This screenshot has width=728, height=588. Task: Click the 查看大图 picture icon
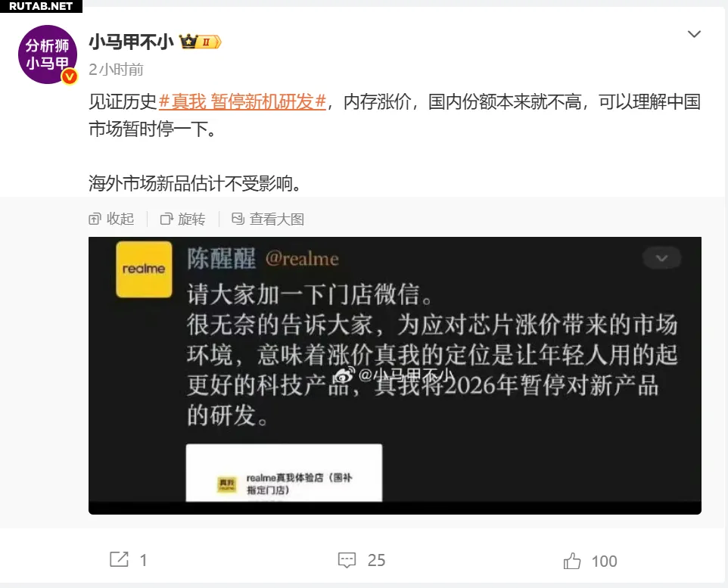[238, 218]
